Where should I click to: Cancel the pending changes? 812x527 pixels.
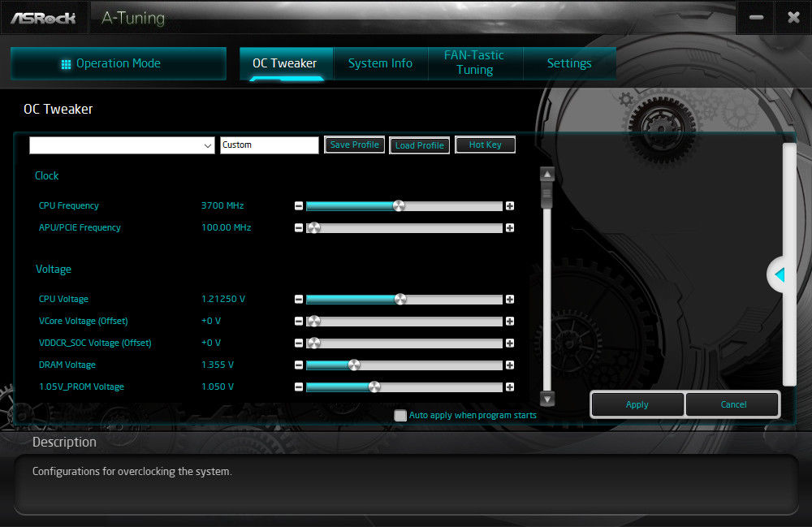click(733, 405)
